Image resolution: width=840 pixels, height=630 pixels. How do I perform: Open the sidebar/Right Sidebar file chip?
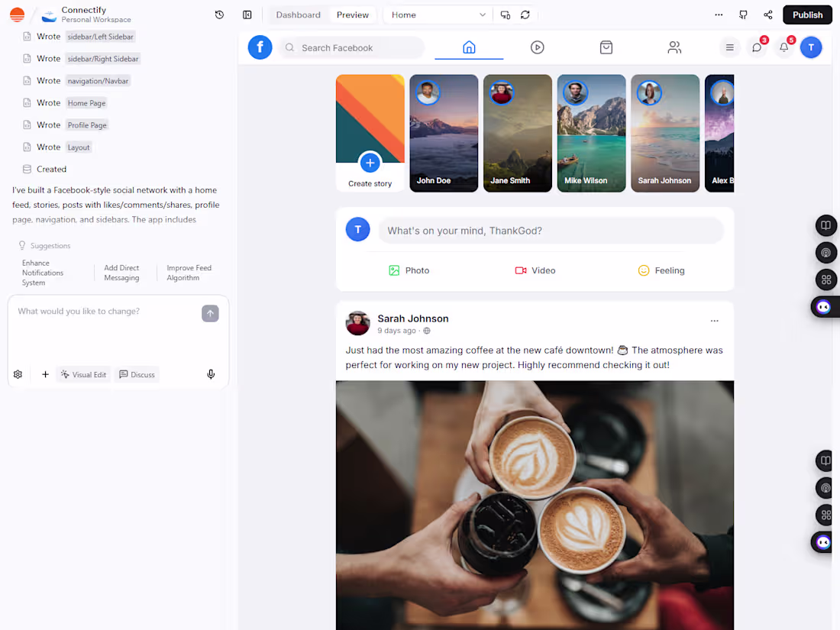click(103, 59)
